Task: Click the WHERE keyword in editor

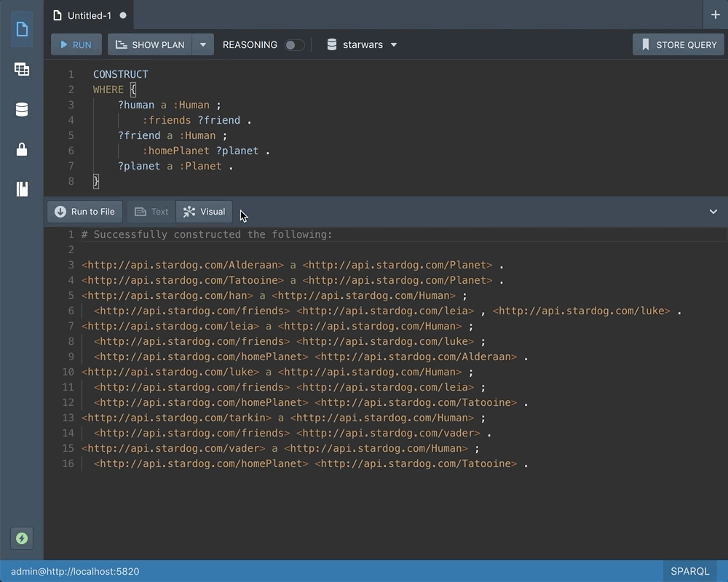Action: point(108,89)
